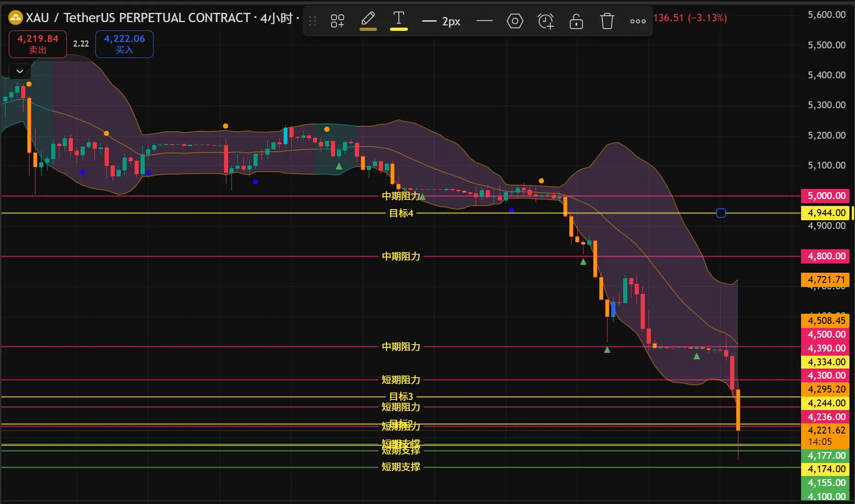Click the 5,000.00 price axis tag

coord(825,196)
